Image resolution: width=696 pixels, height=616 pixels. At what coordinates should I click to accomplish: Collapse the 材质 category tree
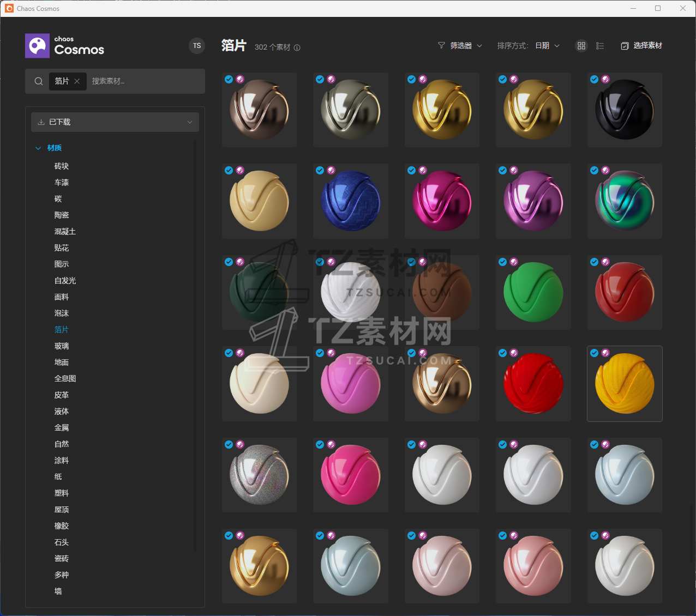38,148
